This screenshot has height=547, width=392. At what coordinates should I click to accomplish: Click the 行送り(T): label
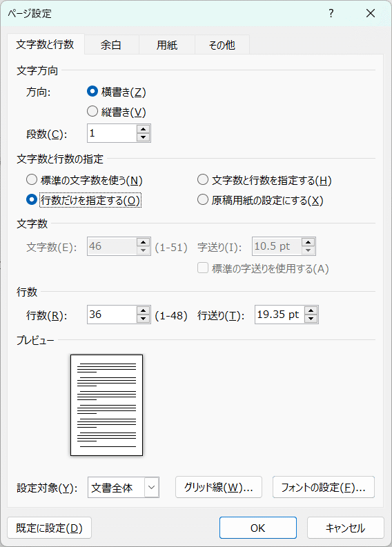[221, 316]
